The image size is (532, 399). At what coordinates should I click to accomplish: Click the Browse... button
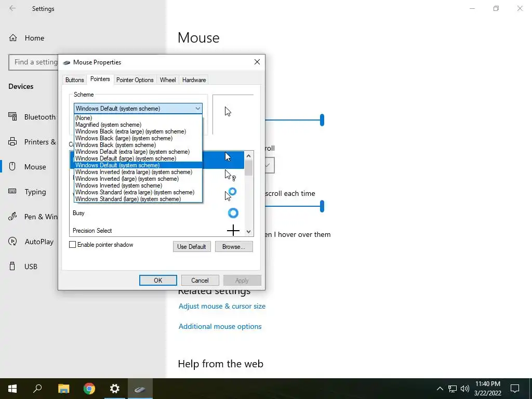(x=234, y=247)
